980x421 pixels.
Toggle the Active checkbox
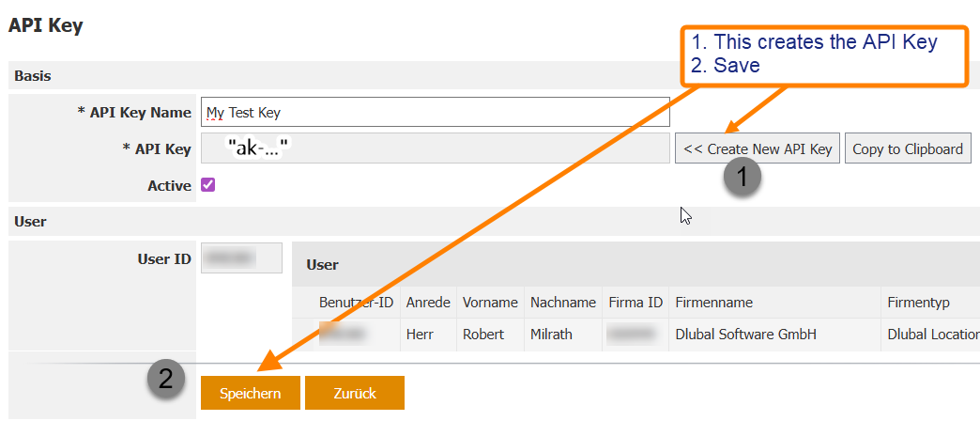208,185
